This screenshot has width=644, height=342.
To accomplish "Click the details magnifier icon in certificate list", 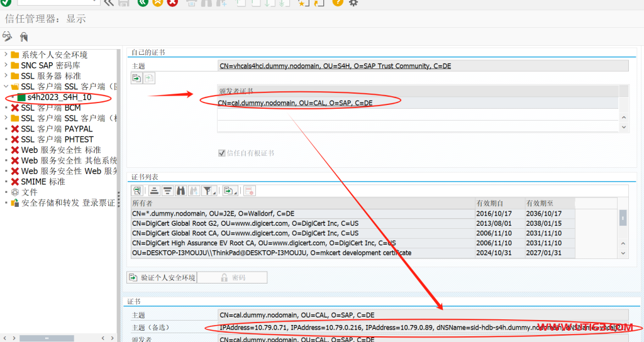I will coord(136,190).
